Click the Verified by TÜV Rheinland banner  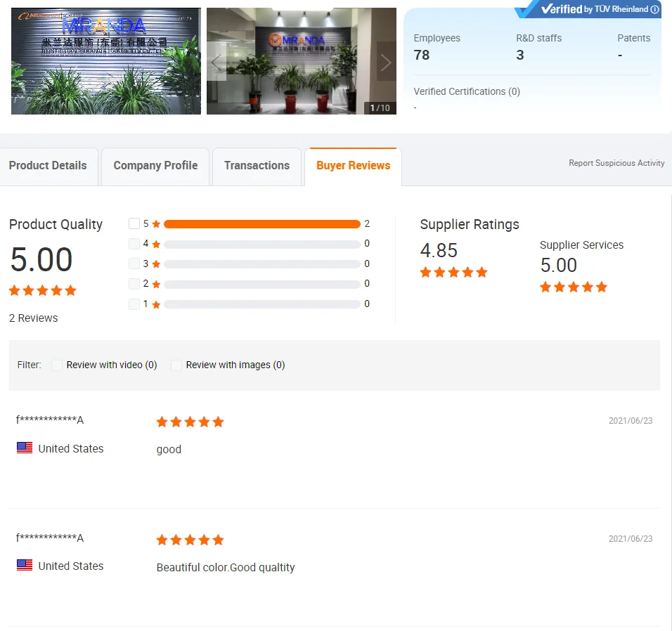[588, 9]
